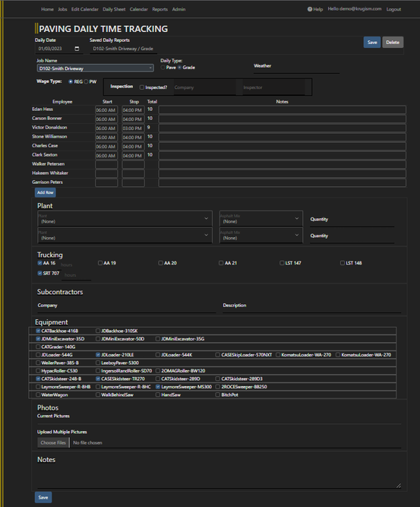This screenshot has height=507, width=420.
Task: Uncheck the AA 16 truck
Action: tap(39, 263)
